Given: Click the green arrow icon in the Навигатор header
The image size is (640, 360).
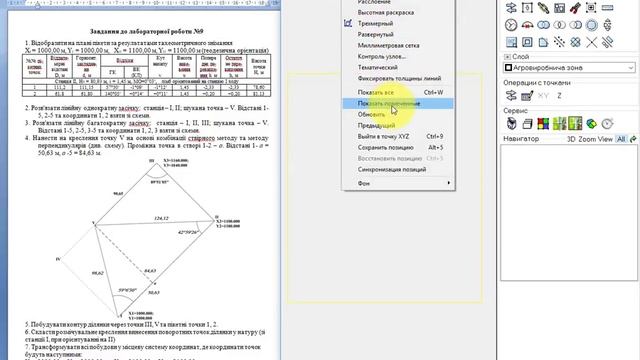Looking at the screenshot, I should [633, 139].
